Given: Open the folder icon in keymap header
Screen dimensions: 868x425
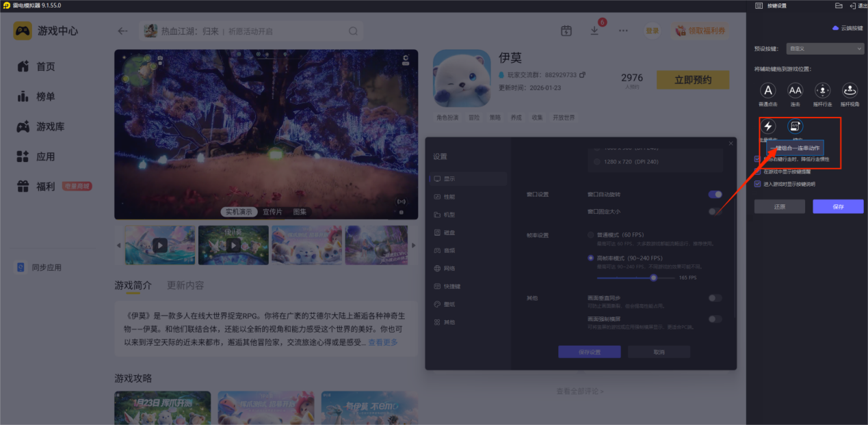Looking at the screenshot, I should click(x=839, y=5).
